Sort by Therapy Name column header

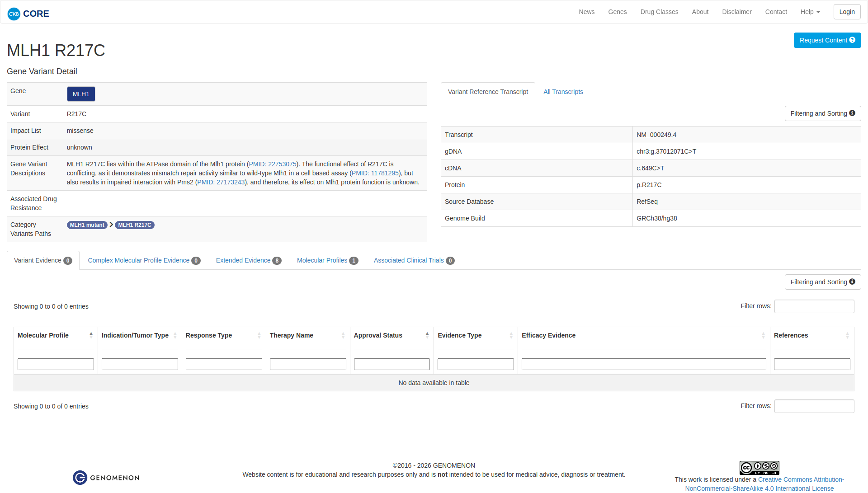292,335
